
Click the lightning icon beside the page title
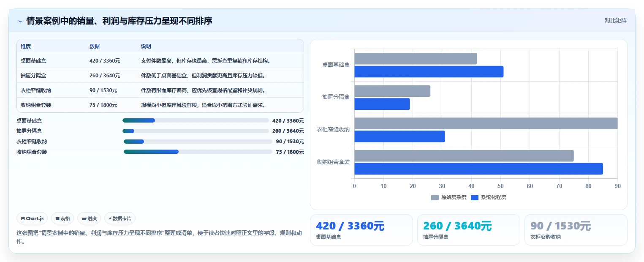coord(20,21)
